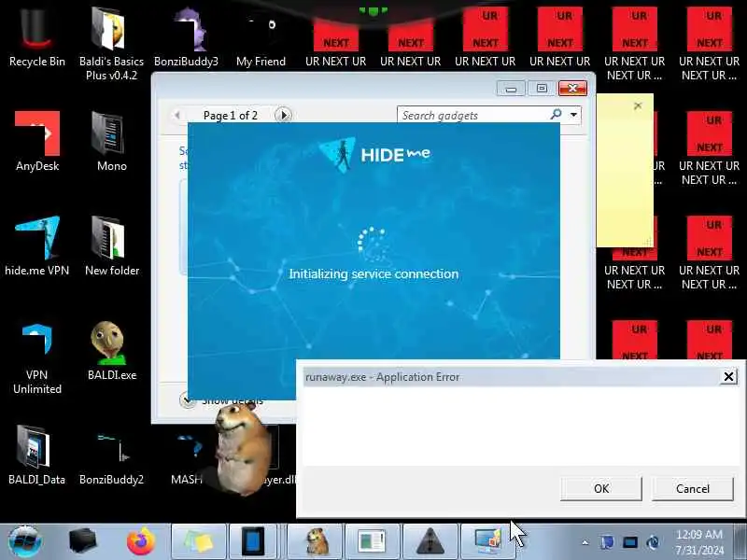Close the runaway.exe Application Error dialog
Image resolution: width=747 pixels, height=560 pixels.
click(x=728, y=377)
